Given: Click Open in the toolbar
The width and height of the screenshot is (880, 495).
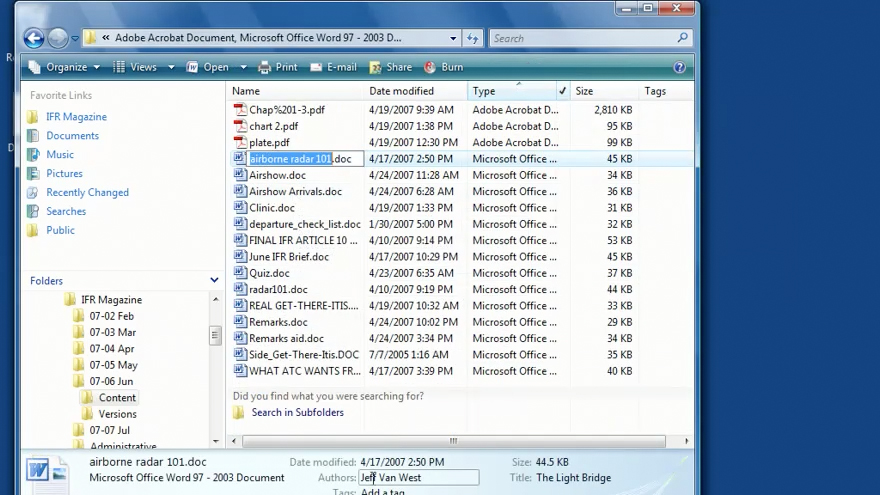Looking at the screenshot, I should (x=208, y=67).
